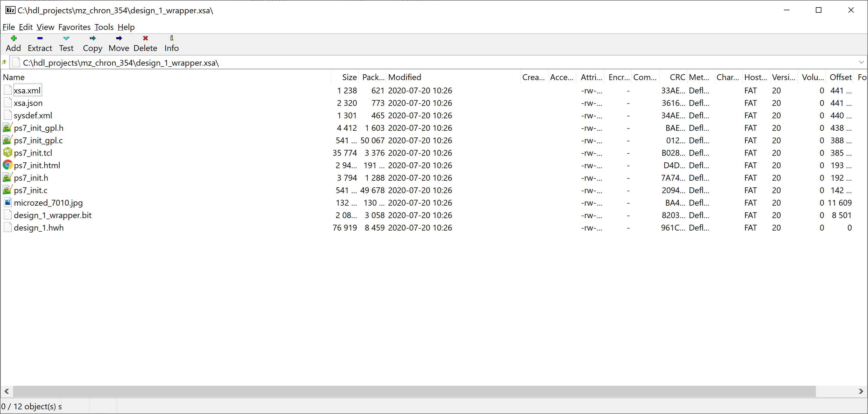Select the Copy icon
This screenshot has height=414, width=868.
(92, 43)
